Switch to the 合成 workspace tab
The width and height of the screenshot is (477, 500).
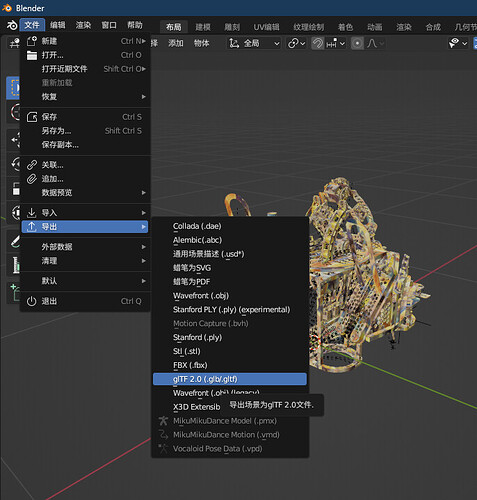(x=433, y=27)
